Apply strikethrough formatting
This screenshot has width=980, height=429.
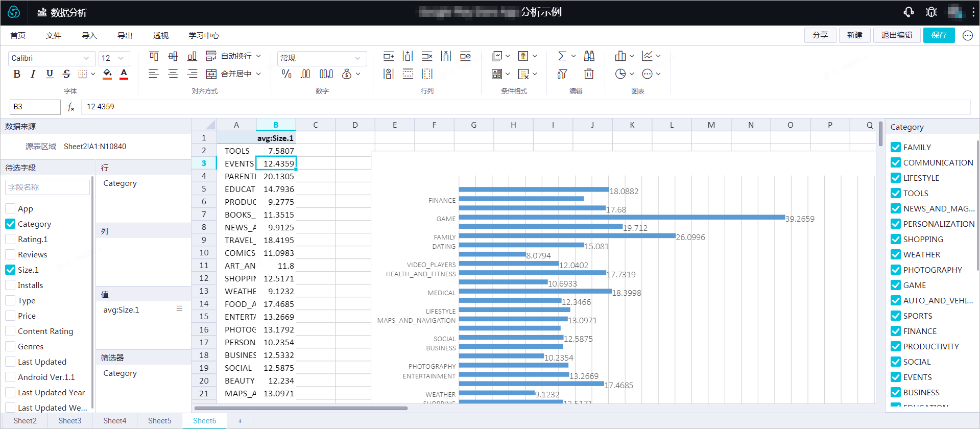(x=66, y=74)
